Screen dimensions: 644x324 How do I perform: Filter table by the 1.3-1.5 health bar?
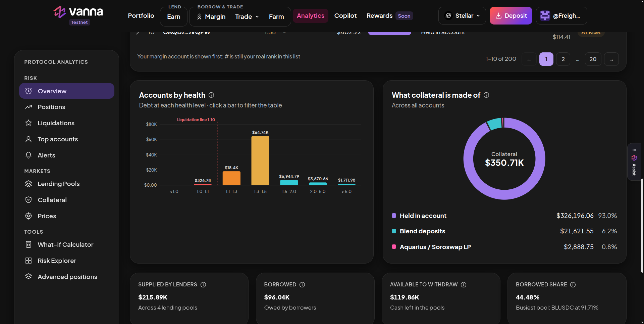(260, 160)
